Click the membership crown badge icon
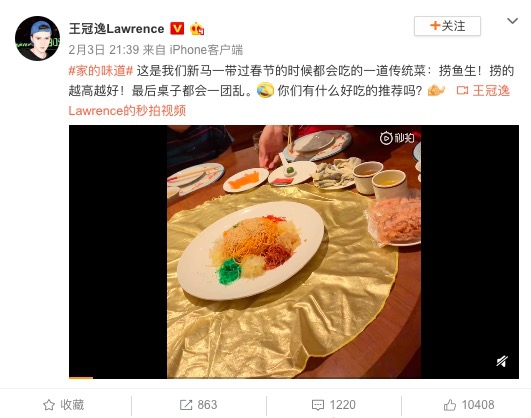 197,29
